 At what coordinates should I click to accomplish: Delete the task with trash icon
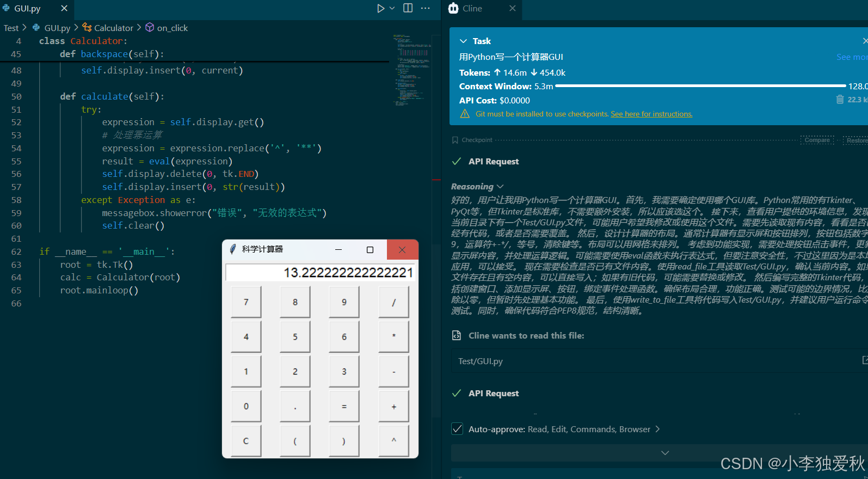point(840,99)
